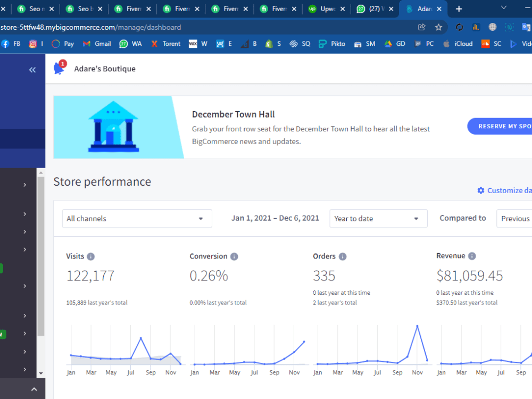Close the Upwork tab
The height and width of the screenshot is (399, 532).
343,9
